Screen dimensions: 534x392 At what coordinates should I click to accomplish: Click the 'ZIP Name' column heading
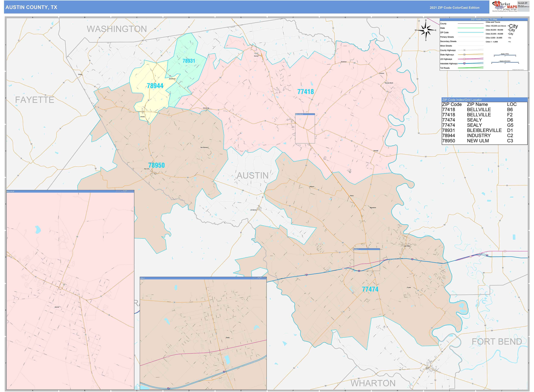point(477,104)
